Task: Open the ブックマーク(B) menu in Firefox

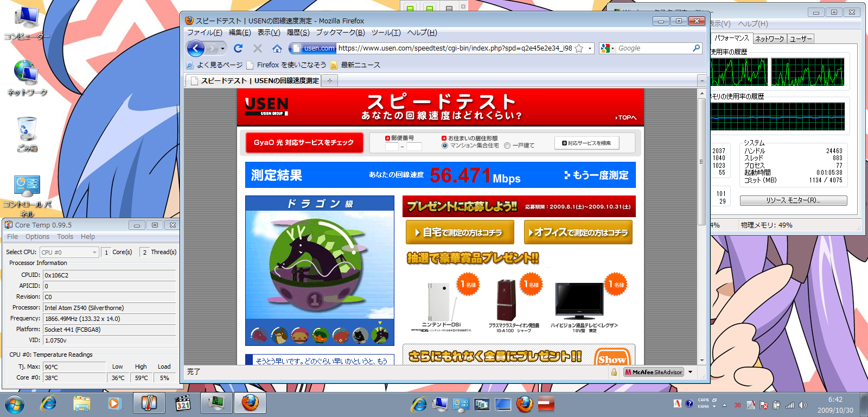Action: click(x=340, y=33)
